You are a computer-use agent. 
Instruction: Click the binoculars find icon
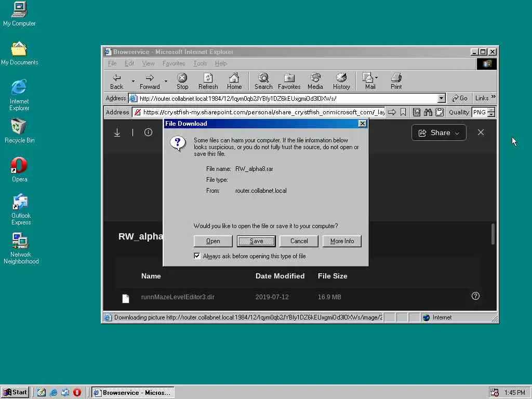point(428,112)
